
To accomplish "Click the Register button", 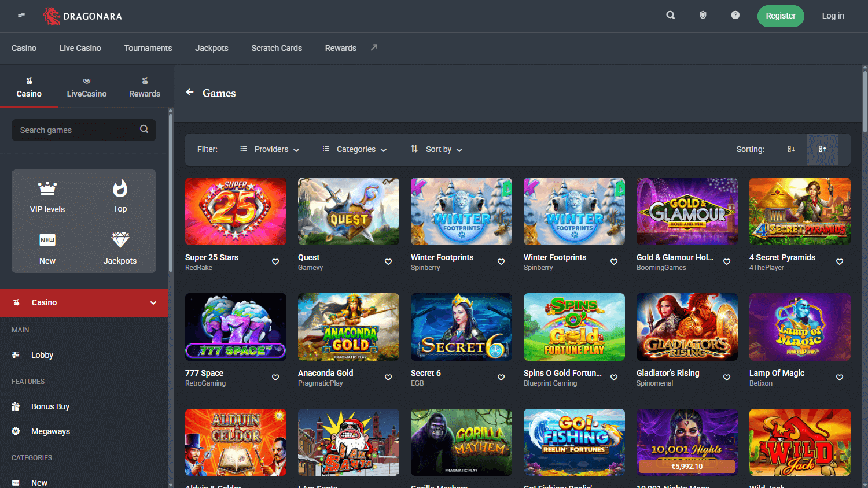I will 781,16.
